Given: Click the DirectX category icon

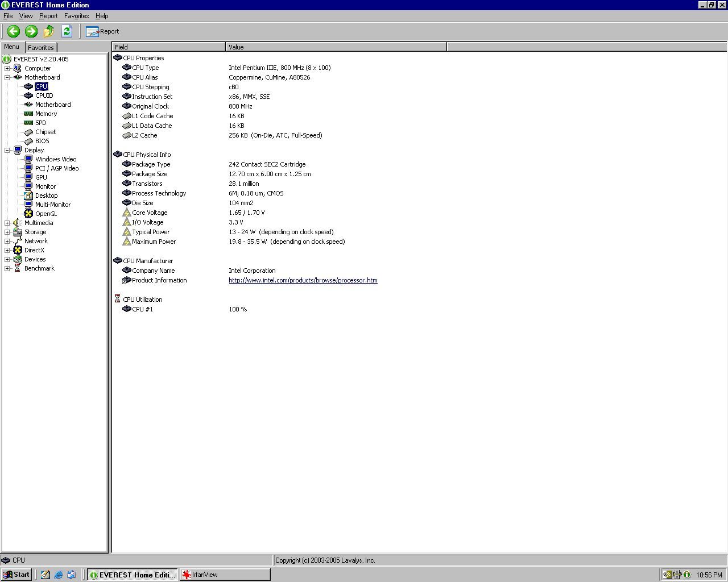Looking at the screenshot, I should (x=18, y=250).
